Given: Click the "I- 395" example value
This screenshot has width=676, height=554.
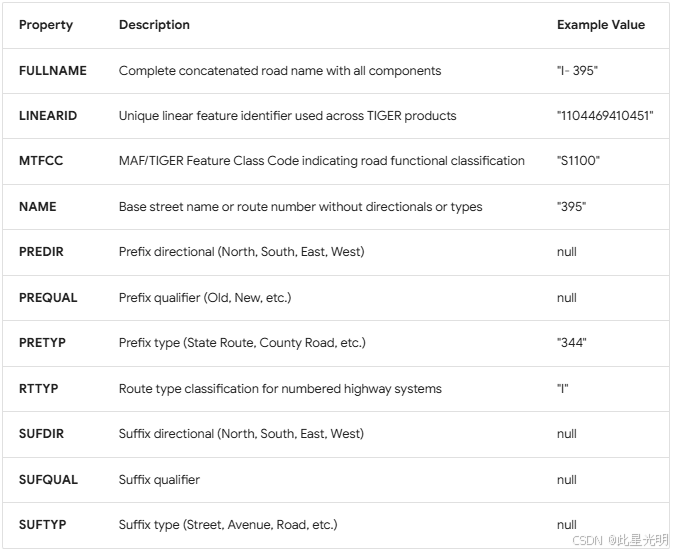Looking at the screenshot, I should coord(577,71).
